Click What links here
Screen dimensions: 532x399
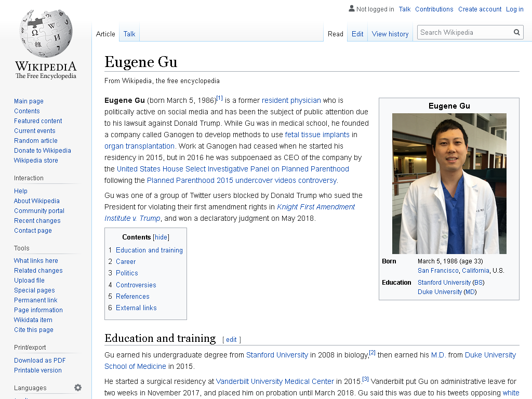(36, 261)
